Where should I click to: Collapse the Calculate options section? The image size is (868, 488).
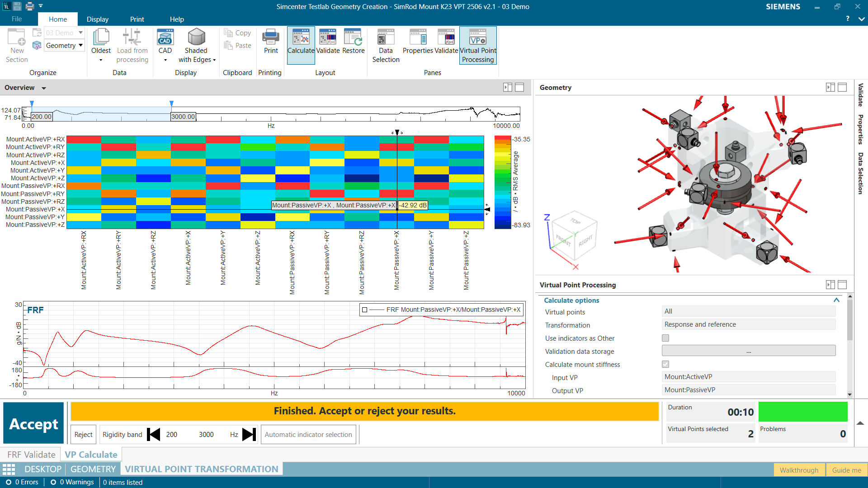pyautogui.click(x=836, y=300)
